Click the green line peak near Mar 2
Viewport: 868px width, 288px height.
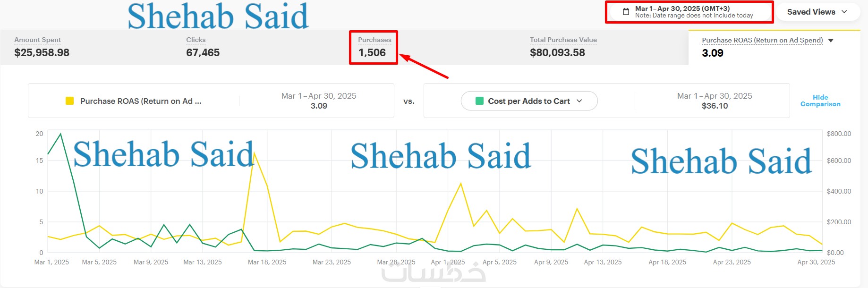point(60,134)
